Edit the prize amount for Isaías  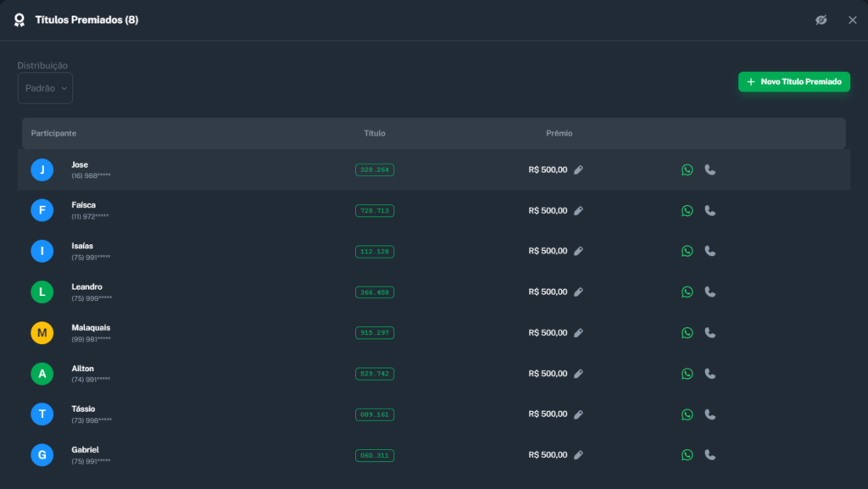(x=578, y=251)
